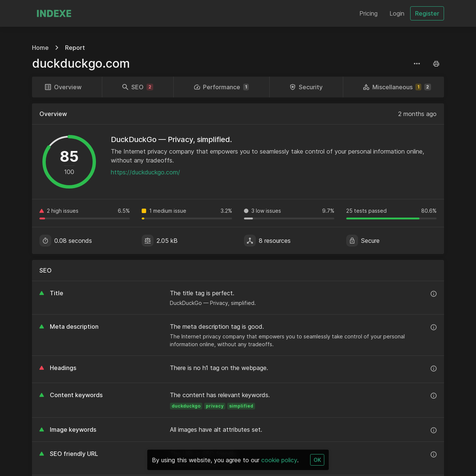
Task: Switch to the SEO tab
Action: [x=138, y=87]
